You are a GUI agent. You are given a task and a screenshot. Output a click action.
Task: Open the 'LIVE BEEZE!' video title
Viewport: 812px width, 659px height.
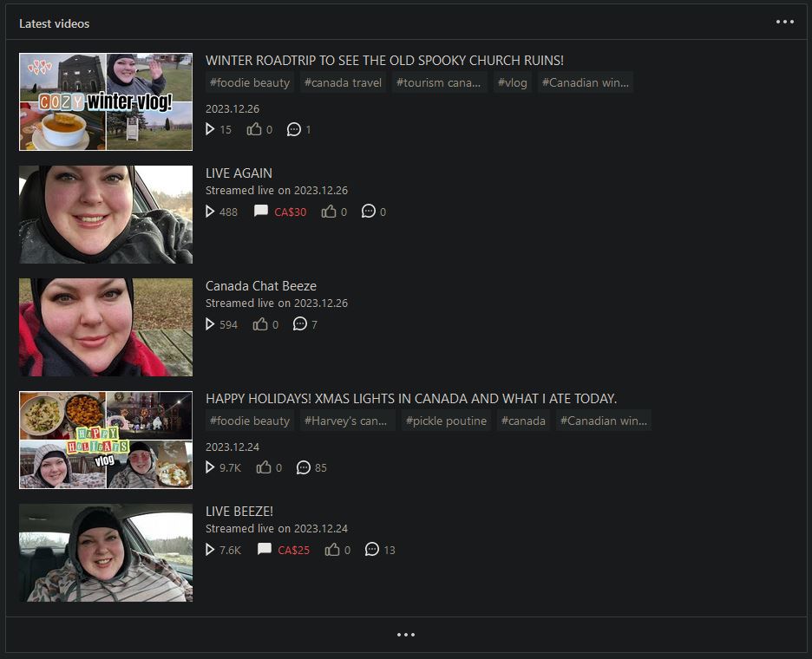(x=239, y=512)
